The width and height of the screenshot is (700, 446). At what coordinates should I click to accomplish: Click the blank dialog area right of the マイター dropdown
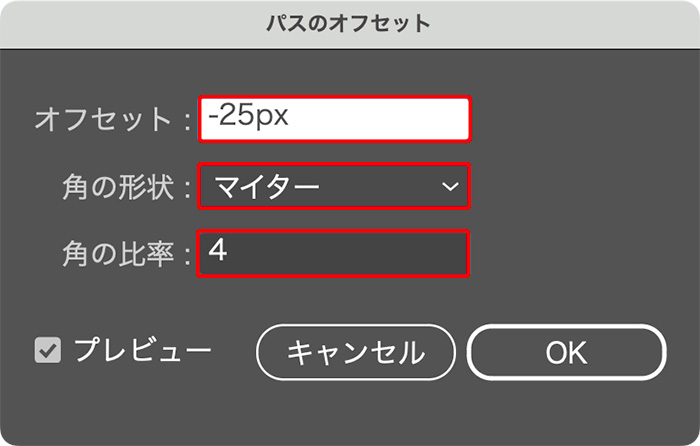point(580,186)
